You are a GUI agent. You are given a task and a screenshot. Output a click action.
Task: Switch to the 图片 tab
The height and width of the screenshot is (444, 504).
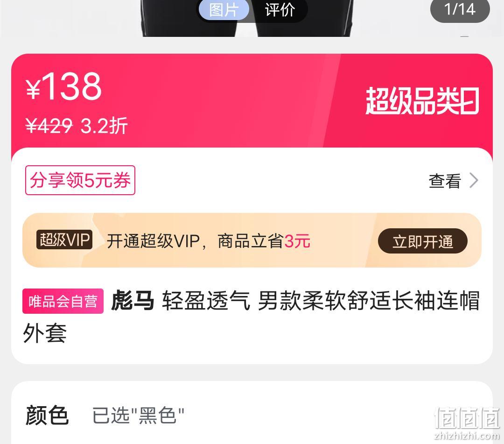point(224,10)
